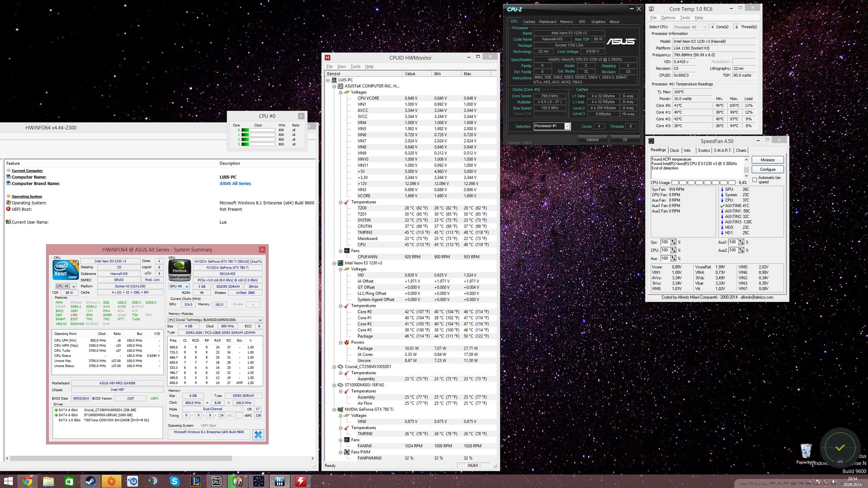Viewport: 868px width, 488px height.
Task: Click blue X close icon in System Summary
Action: (258, 435)
